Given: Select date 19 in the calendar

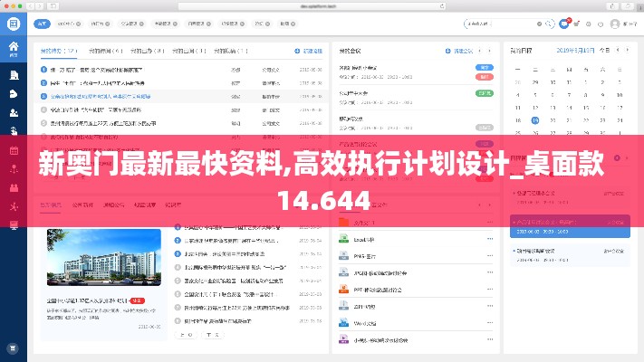Looking at the screenshot, I should (x=535, y=119).
